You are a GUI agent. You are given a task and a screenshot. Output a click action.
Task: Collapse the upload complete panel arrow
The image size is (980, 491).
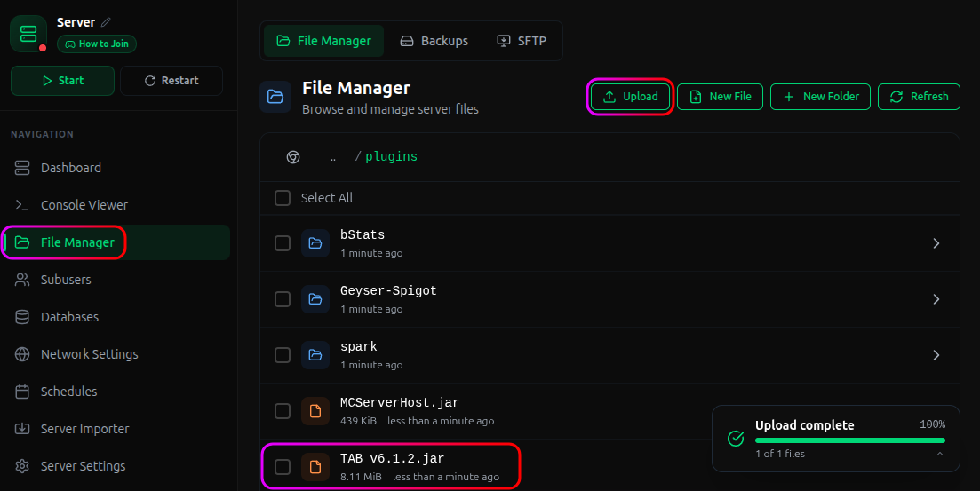click(939, 454)
